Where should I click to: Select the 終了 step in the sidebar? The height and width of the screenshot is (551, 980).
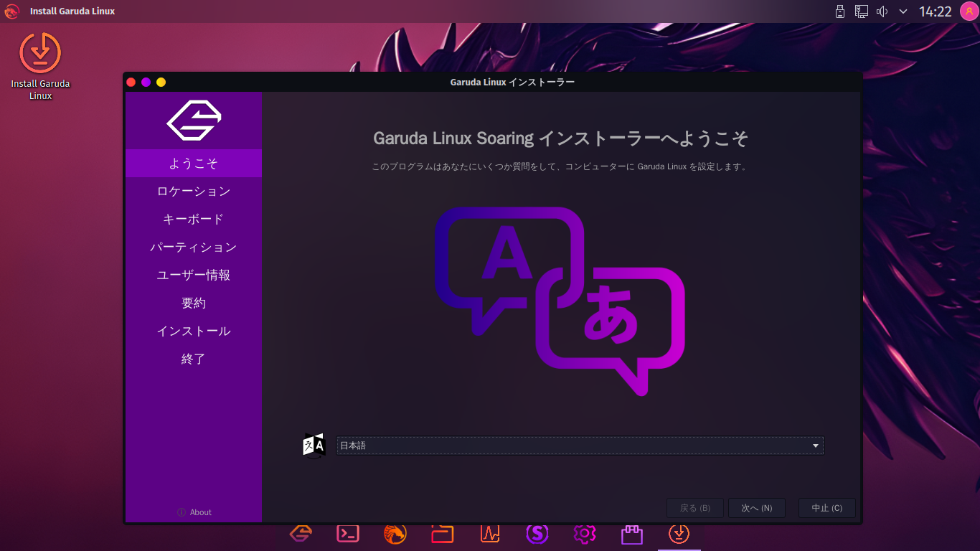[x=194, y=359]
